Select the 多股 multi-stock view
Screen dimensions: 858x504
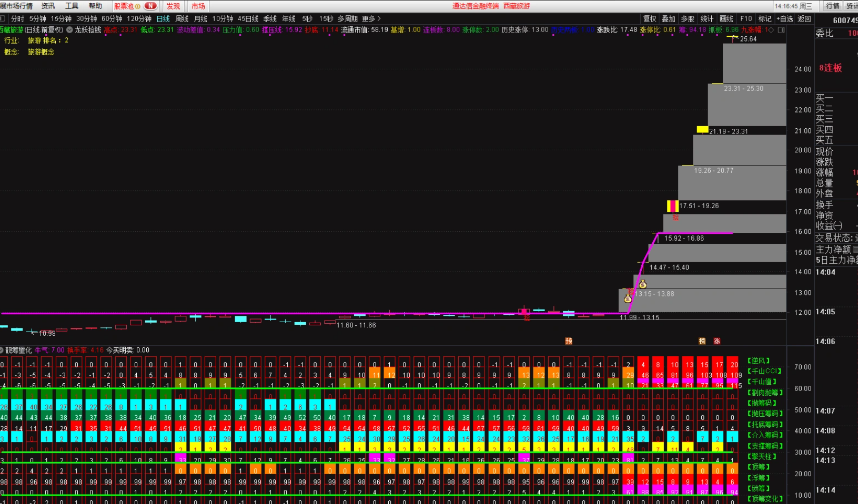pos(688,18)
